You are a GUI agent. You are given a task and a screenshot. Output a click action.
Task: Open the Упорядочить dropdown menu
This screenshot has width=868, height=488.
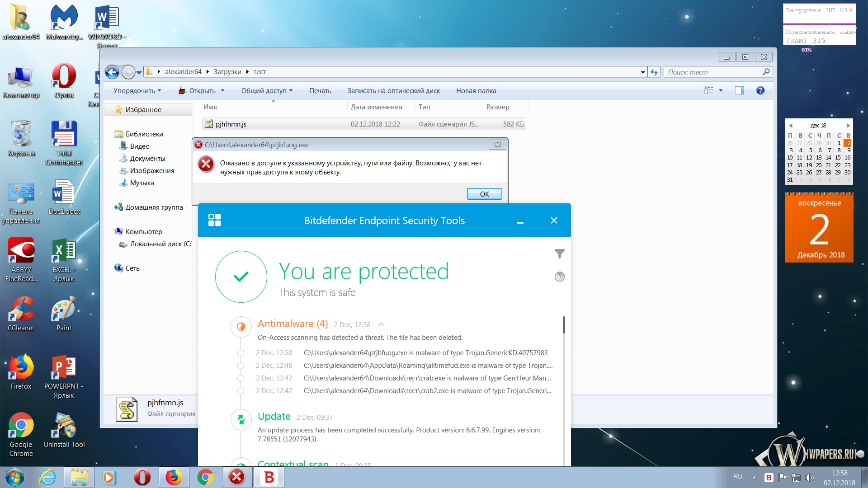(137, 91)
